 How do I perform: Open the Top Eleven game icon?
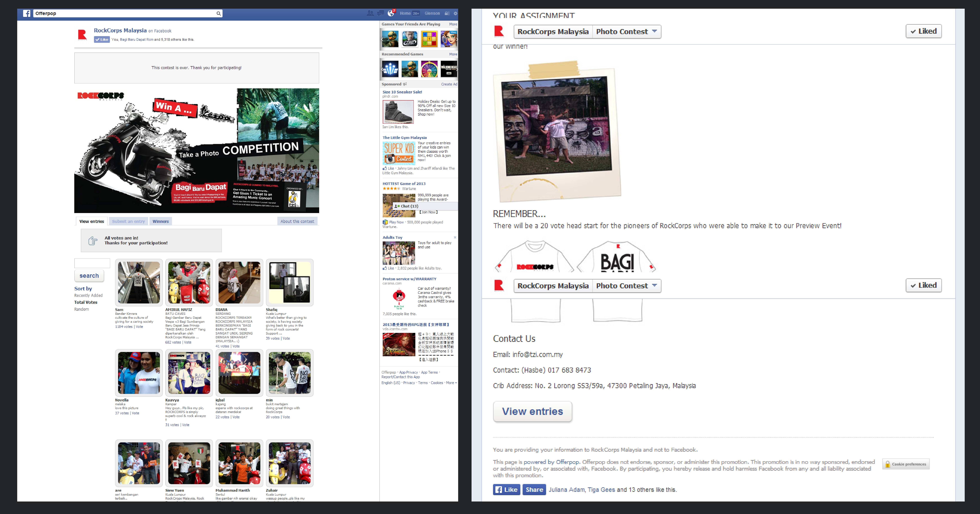pos(410,39)
